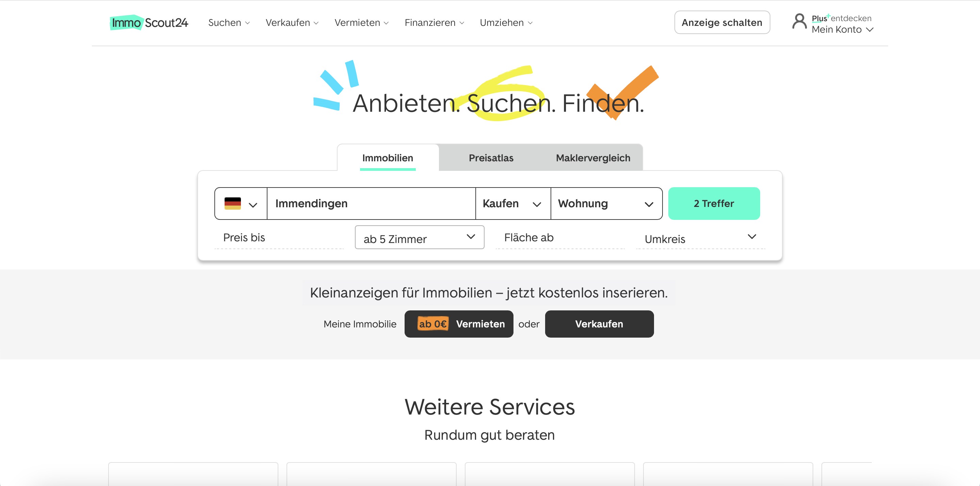
Task: Click the orange 'ab 0€' badge
Action: click(x=432, y=324)
